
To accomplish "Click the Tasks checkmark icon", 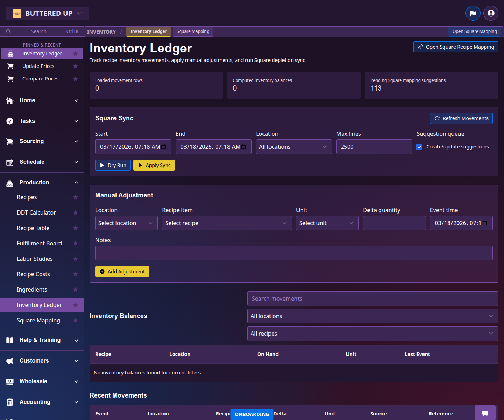I will (x=9, y=121).
